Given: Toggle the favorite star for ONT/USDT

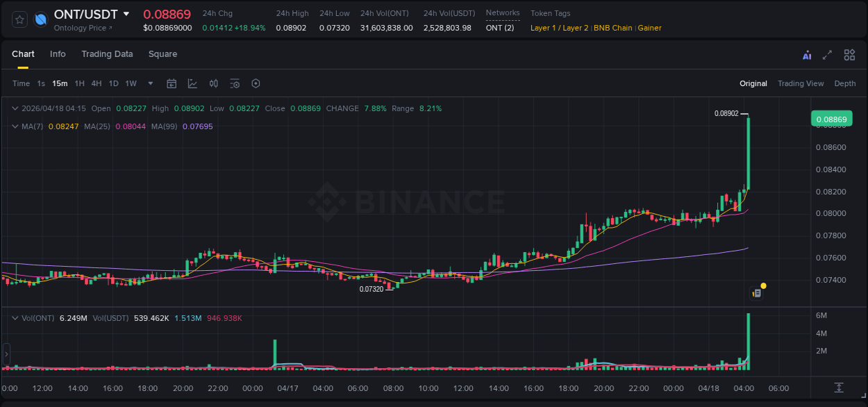Looking at the screenshot, I should click(19, 19).
